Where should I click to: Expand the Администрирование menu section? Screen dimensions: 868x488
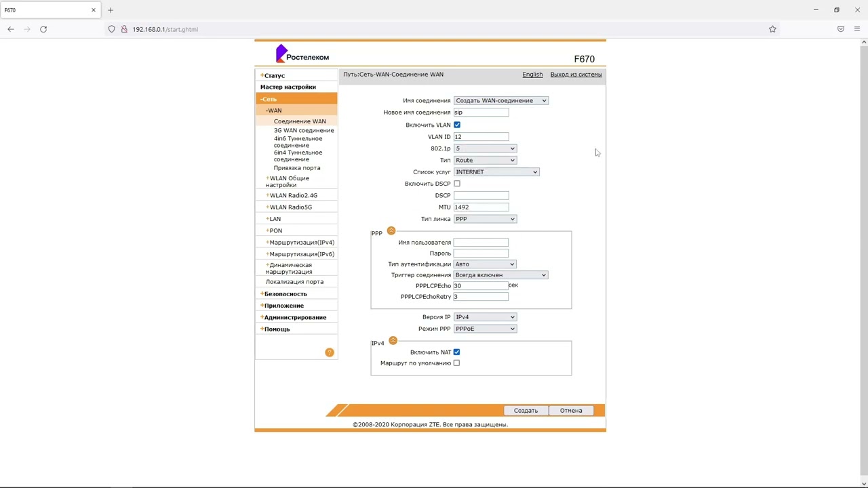[293, 317]
